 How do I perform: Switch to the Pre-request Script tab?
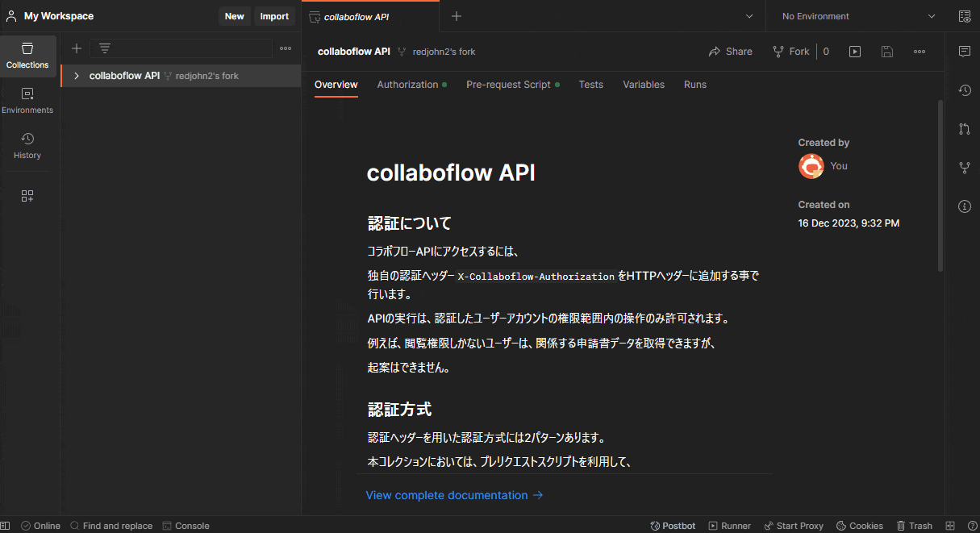(512, 85)
